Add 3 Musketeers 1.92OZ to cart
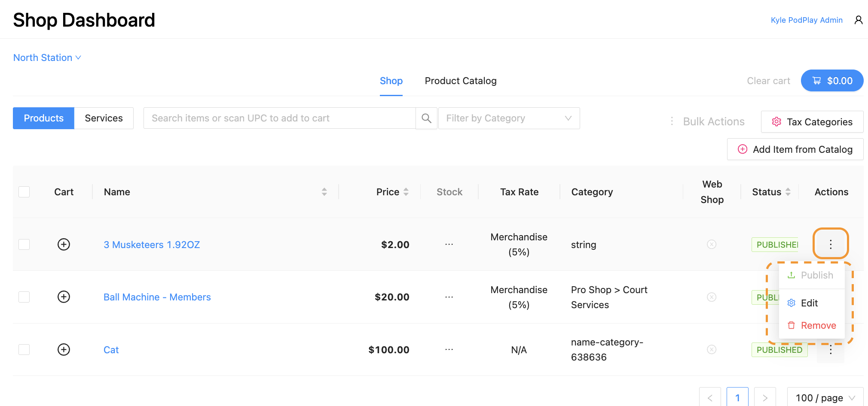The width and height of the screenshot is (868, 406). coord(64,244)
